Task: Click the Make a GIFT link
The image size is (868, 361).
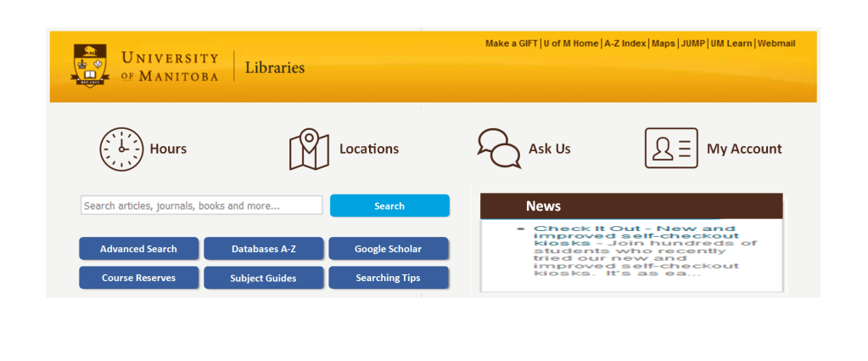Action: coord(512,43)
